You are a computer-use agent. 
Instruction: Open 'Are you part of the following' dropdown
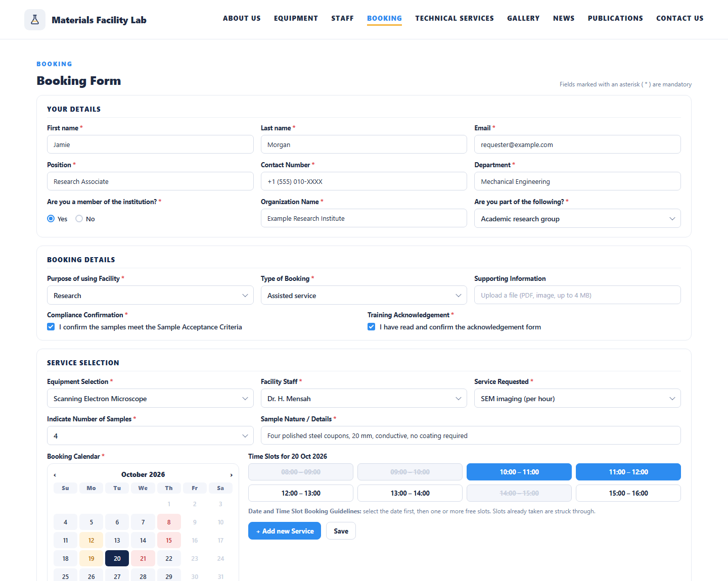click(577, 219)
